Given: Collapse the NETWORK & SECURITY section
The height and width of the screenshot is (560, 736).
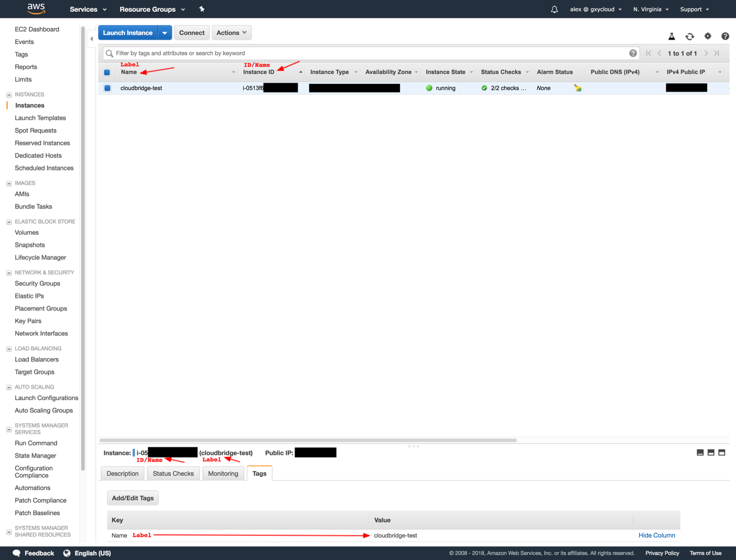Looking at the screenshot, I should click(x=9, y=273).
